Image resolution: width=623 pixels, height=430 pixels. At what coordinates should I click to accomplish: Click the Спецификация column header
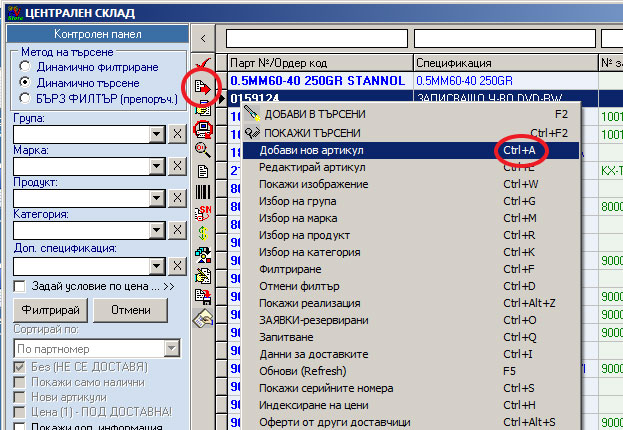tap(506, 63)
